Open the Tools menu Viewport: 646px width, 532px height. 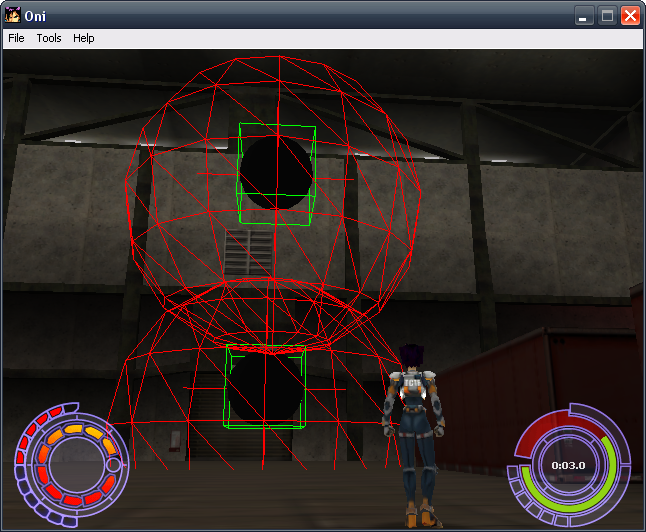(x=49, y=38)
